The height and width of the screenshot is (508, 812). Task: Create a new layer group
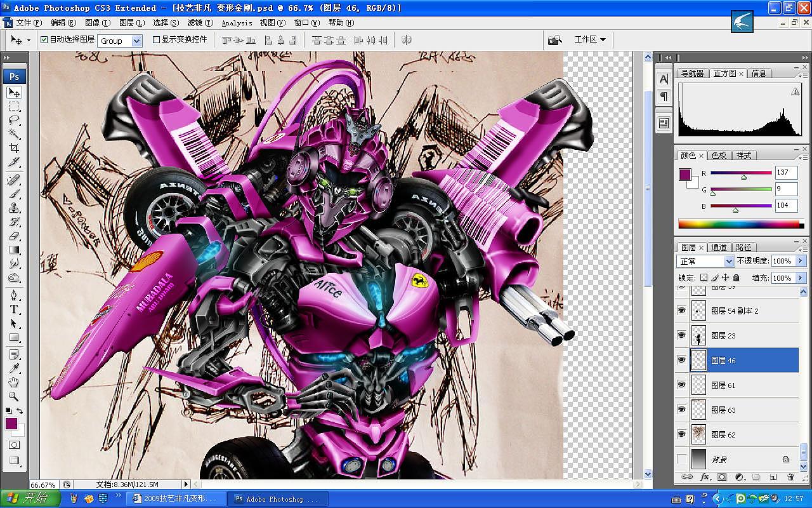coord(756,477)
